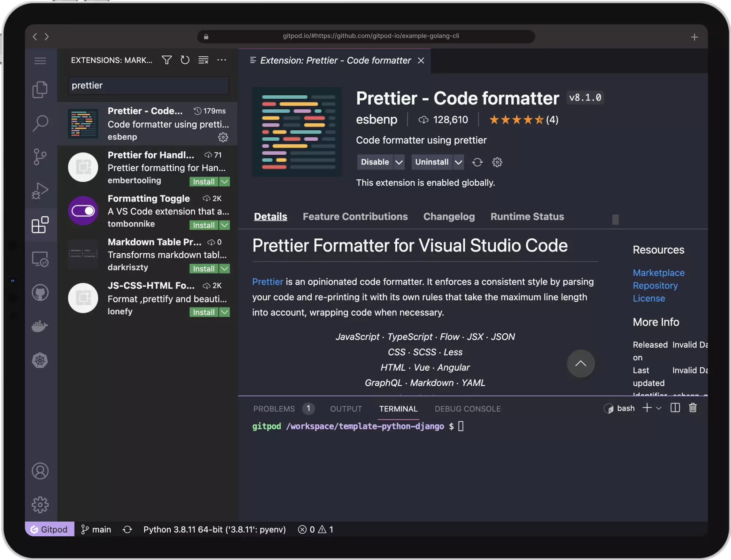Viewport: 731px width, 560px height.
Task: Click the browser URL address bar
Action: tap(366, 36)
